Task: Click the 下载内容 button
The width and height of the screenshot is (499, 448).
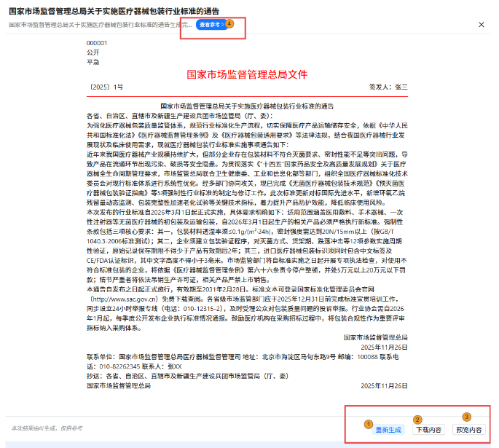Action: click(x=428, y=430)
